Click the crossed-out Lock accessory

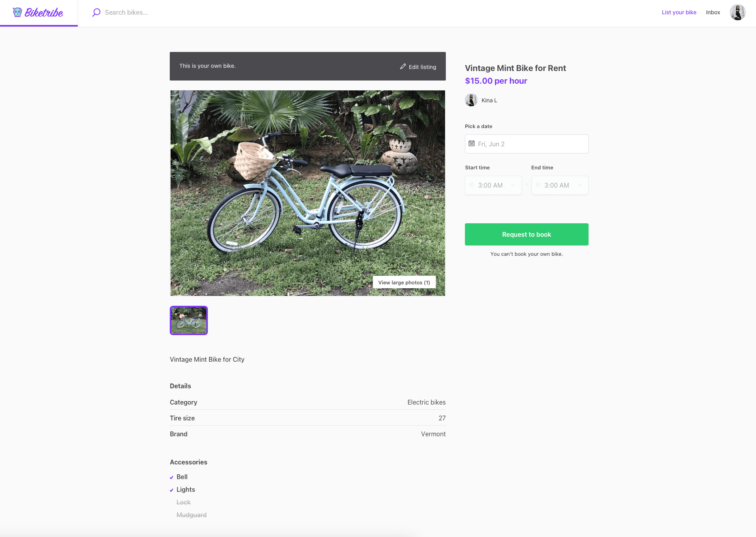pos(184,502)
